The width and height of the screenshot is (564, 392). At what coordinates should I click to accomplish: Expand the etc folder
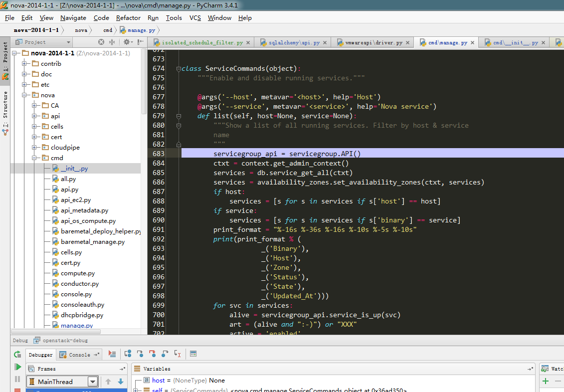24,84
